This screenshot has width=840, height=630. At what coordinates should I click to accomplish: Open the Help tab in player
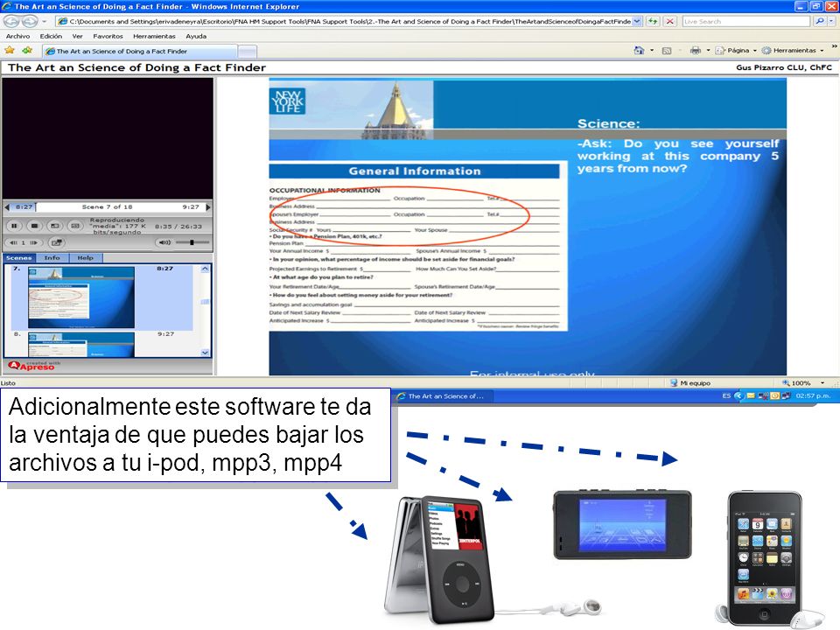coord(85,257)
